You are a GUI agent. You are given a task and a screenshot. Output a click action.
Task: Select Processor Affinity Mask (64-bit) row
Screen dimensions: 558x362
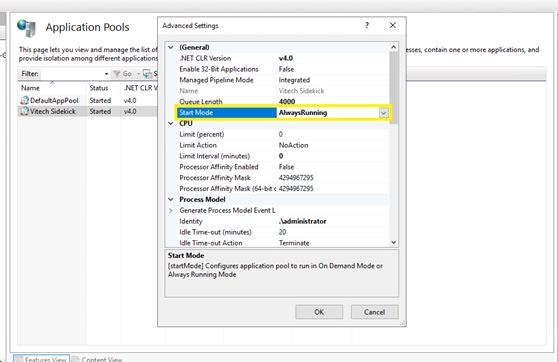coord(283,189)
